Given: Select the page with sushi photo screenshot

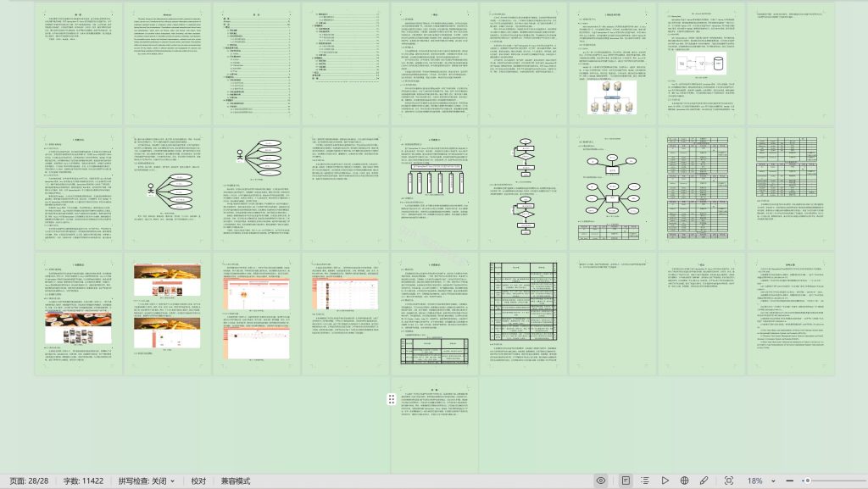Looking at the screenshot, I should click(x=79, y=314).
